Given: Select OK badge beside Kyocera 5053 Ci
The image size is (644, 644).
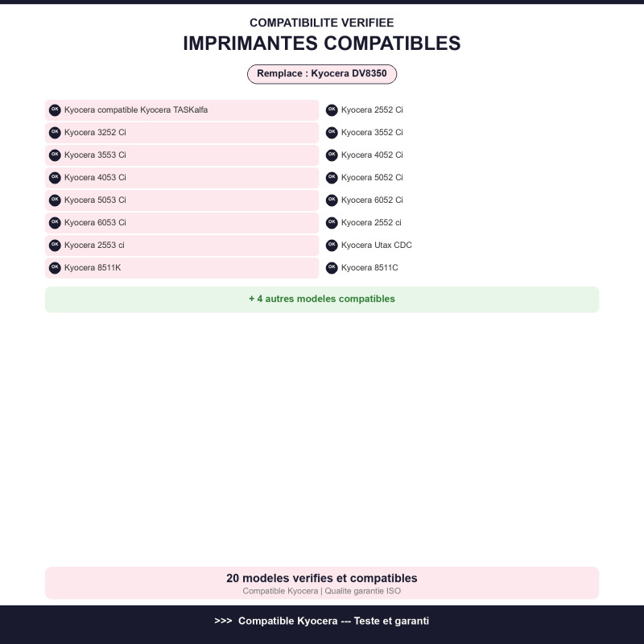Looking at the screenshot, I should click(55, 200).
